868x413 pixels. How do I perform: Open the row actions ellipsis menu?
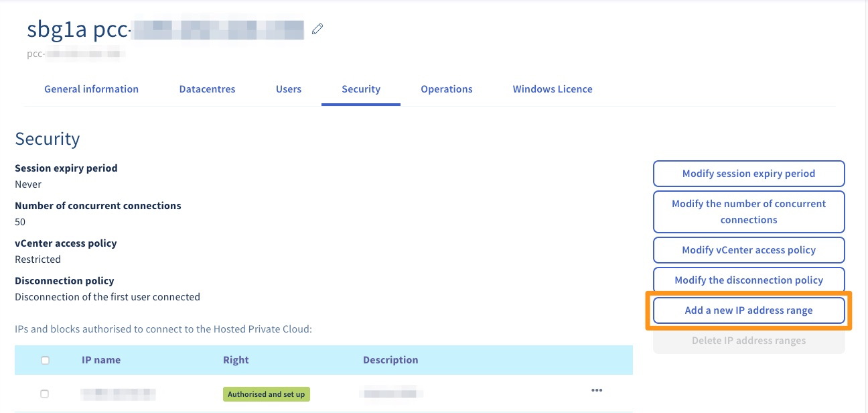(597, 390)
